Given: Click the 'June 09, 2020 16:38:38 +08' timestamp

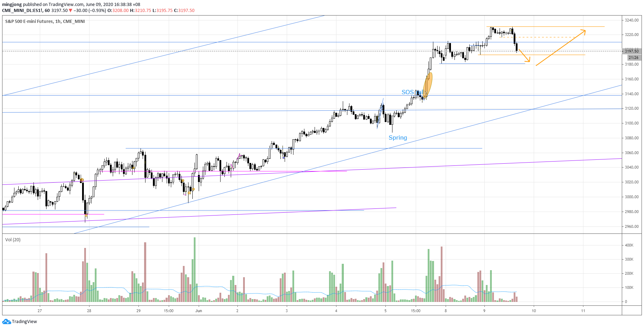Looking at the screenshot, I should click(113, 5).
